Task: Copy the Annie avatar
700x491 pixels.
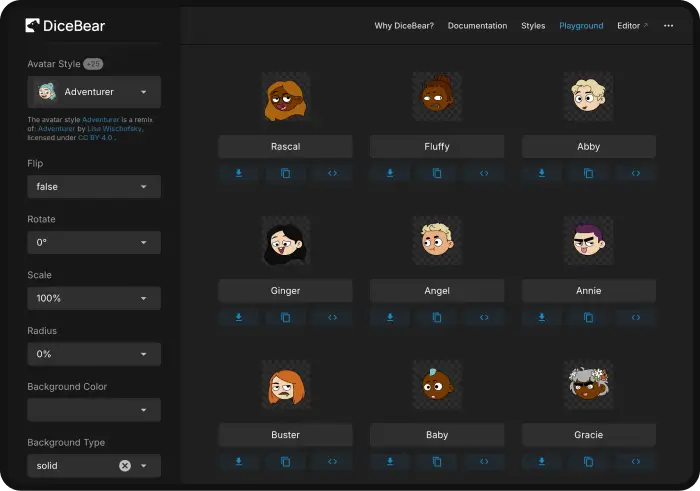Action: [588, 317]
